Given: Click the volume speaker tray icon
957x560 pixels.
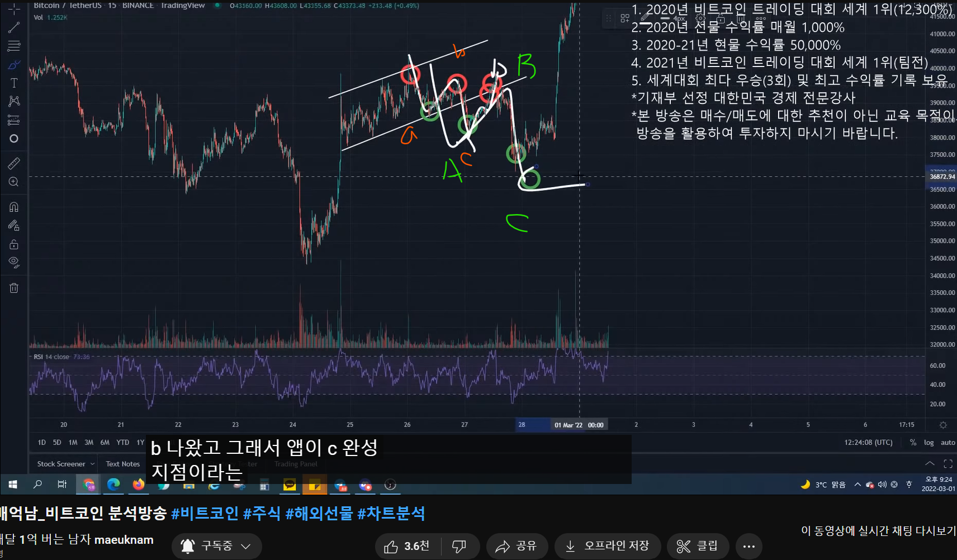Looking at the screenshot, I should point(882,485).
